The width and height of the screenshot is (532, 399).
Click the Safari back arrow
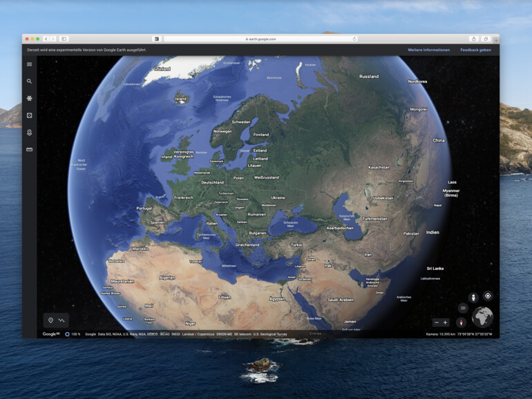(46, 39)
